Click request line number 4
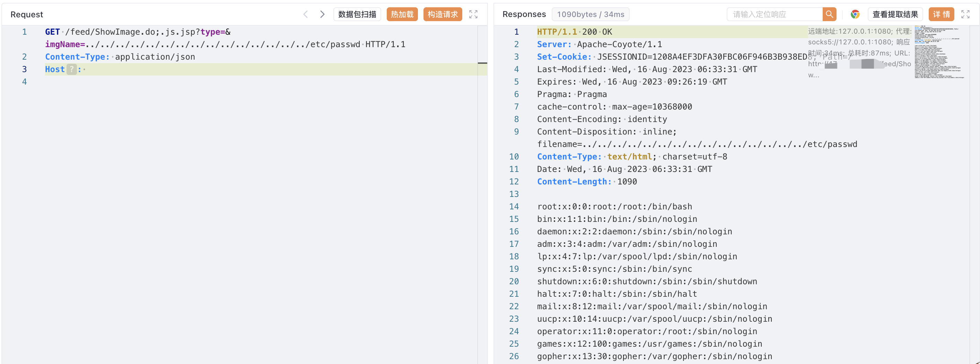The image size is (980, 364). (x=24, y=82)
